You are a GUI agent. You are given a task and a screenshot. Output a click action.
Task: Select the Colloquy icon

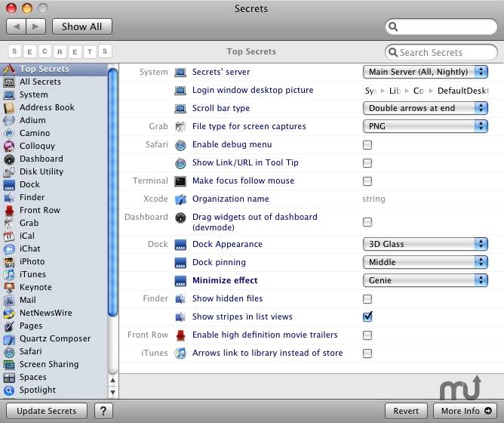click(9, 146)
